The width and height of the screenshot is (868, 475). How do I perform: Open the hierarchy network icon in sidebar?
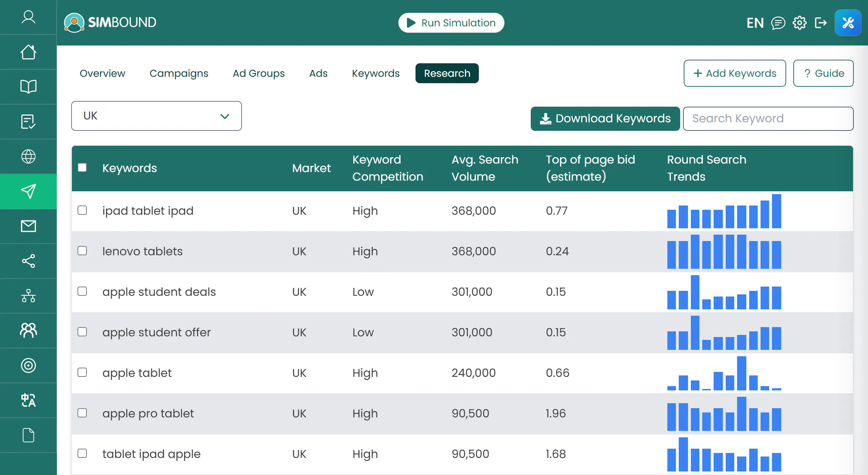28,296
